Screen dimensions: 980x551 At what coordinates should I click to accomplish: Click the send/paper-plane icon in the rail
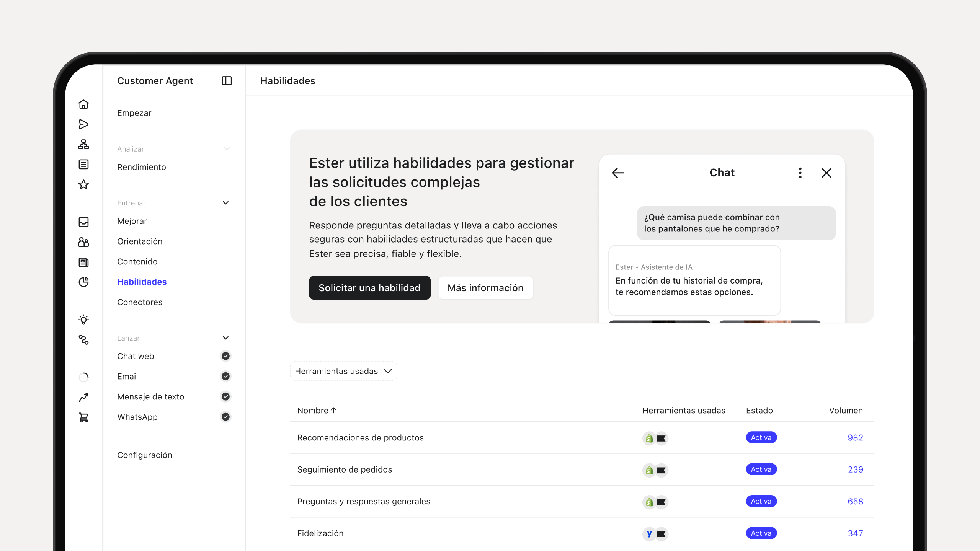click(83, 124)
